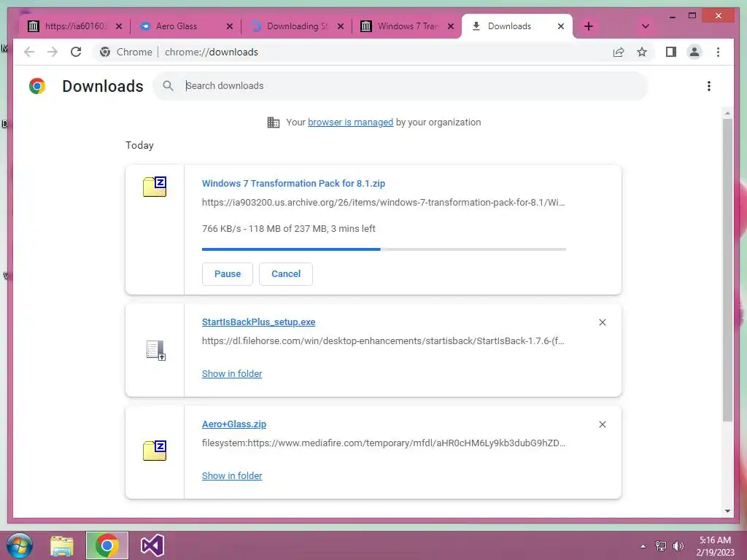This screenshot has width=747, height=560.
Task: Close the Windows 7 Tran tab
Action: (x=451, y=26)
